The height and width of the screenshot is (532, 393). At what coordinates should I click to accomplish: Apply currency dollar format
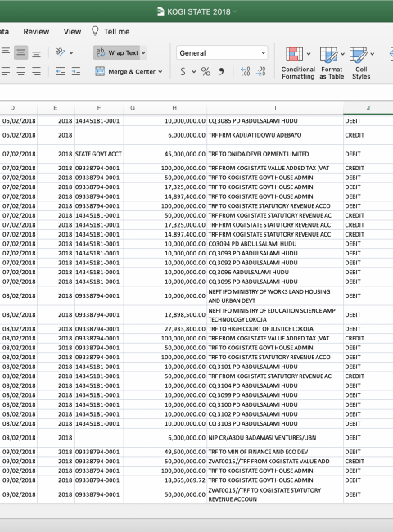[x=183, y=71]
